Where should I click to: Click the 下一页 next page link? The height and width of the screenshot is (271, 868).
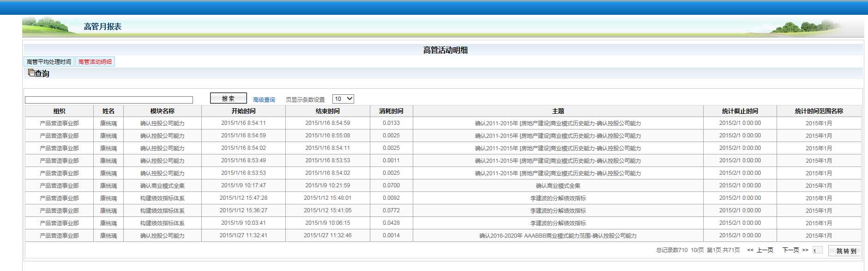[x=791, y=250]
